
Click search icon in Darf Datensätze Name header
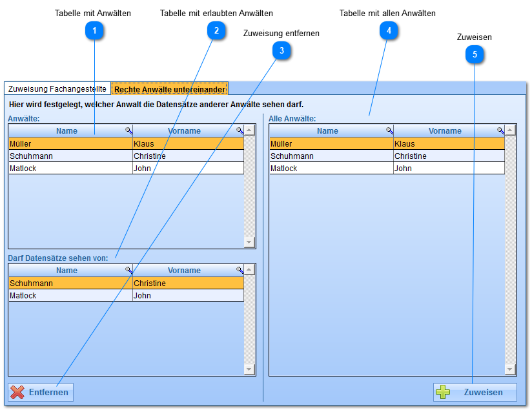tap(128, 270)
